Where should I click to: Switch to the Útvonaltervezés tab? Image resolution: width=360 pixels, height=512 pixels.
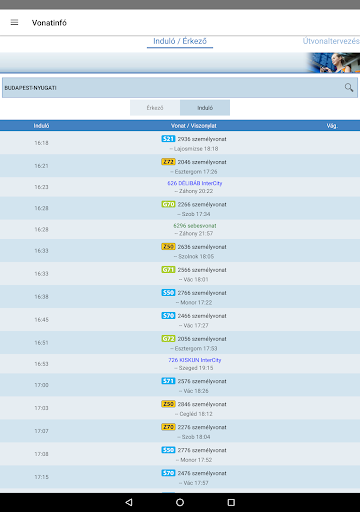pos(331,41)
